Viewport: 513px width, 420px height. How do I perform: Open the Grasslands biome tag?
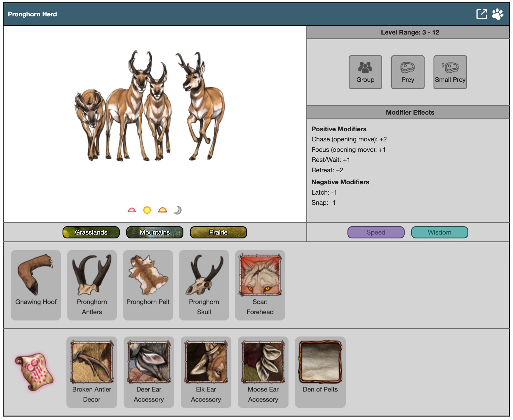tap(91, 232)
